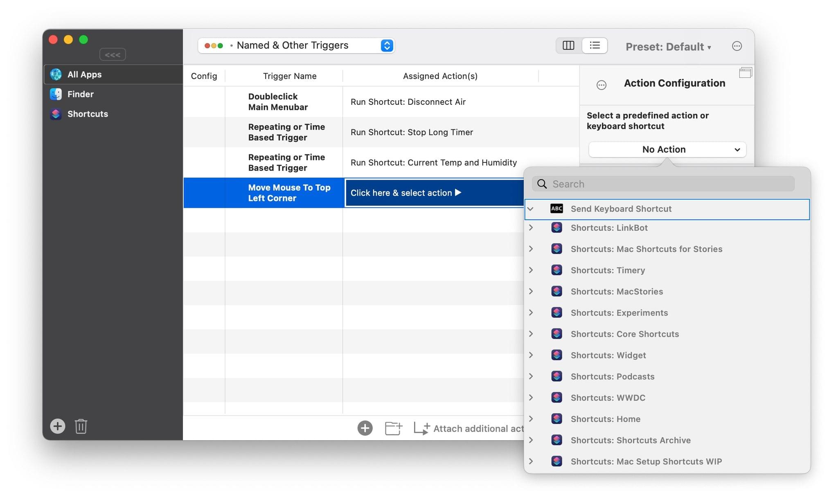Open the No Action dropdown menu
838x504 pixels.
click(x=667, y=149)
